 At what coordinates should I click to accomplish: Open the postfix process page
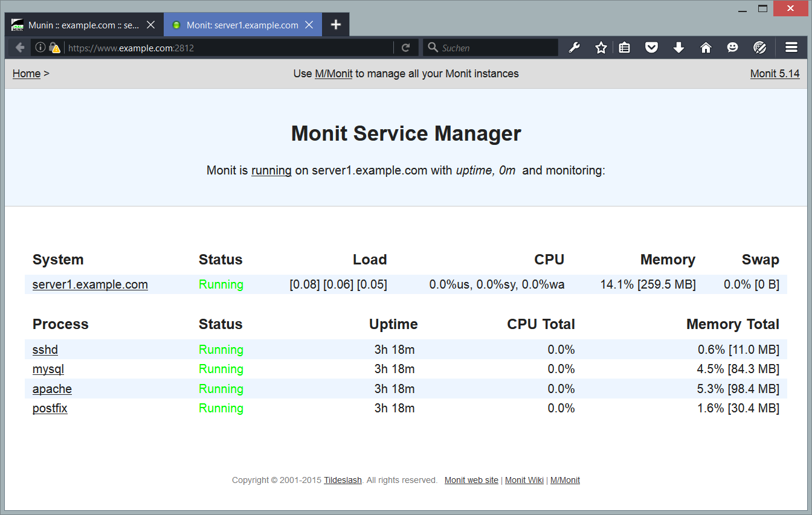tap(50, 408)
